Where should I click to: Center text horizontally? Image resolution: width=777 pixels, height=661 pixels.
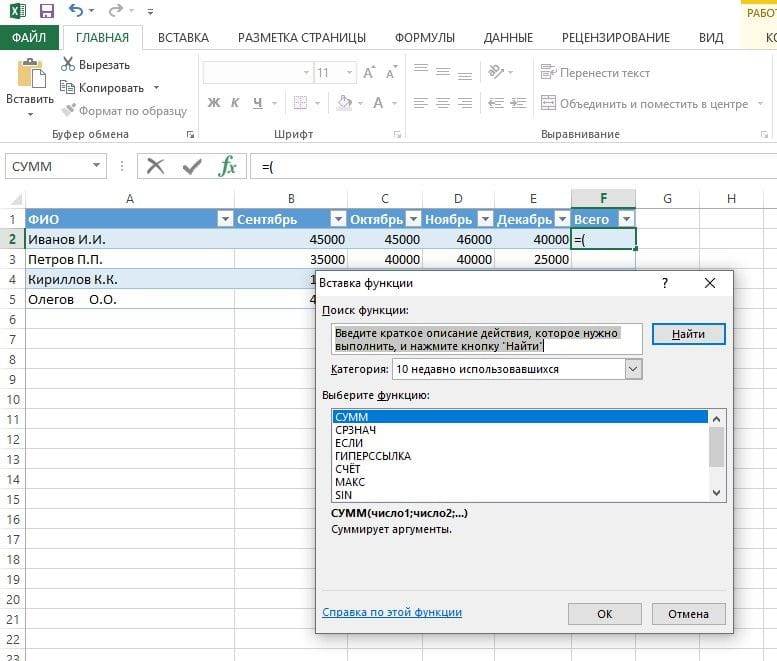pyautogui.click(x=443, y=103)
